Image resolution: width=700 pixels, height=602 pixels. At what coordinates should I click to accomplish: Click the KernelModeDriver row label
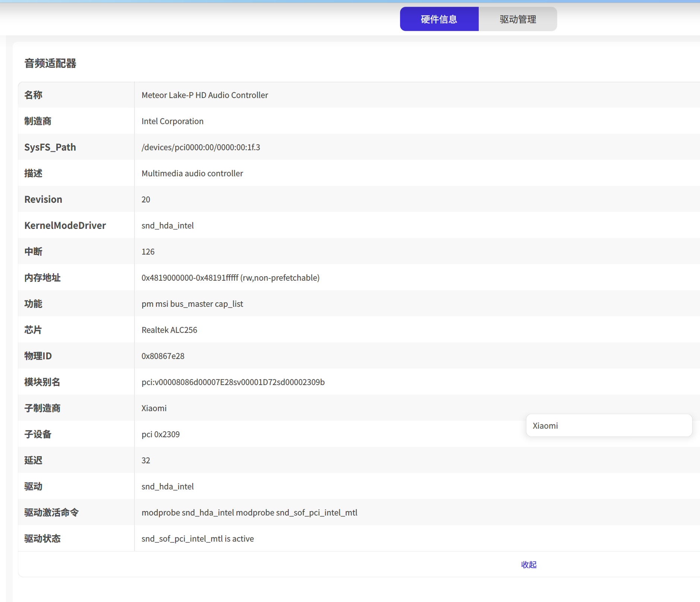point(65,226)
